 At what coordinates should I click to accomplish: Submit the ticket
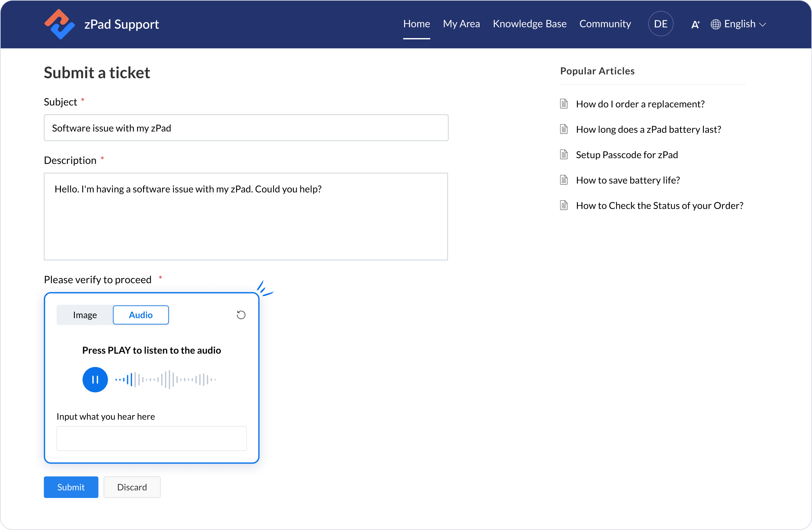pyautogui.click(x=71, y=487)
